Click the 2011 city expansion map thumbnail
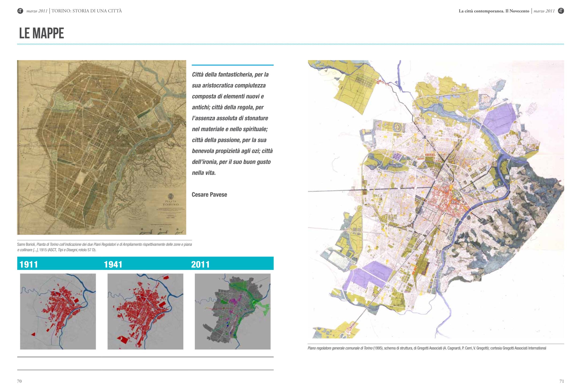581x392 pixels. [233, 311]
